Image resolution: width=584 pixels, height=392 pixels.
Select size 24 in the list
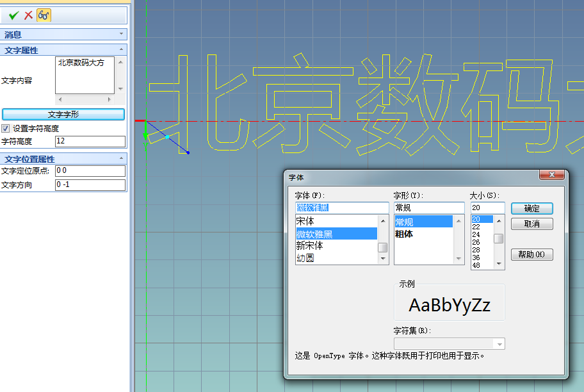(x=482, y=234)
